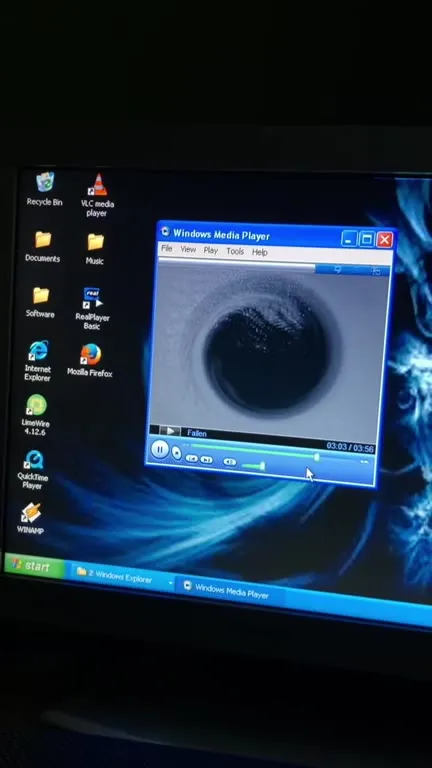Select the Internet Explorer desktop icon
432x768 pixels.
click(38, 361)
